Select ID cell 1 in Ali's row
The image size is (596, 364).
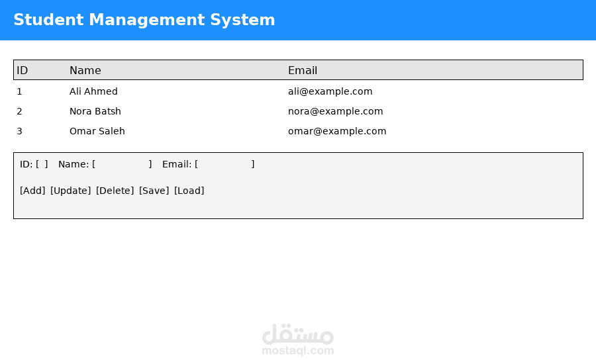click(19, 91)
